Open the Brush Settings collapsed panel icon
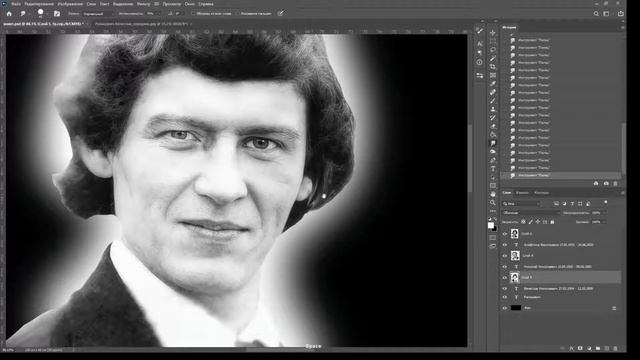 480,31
